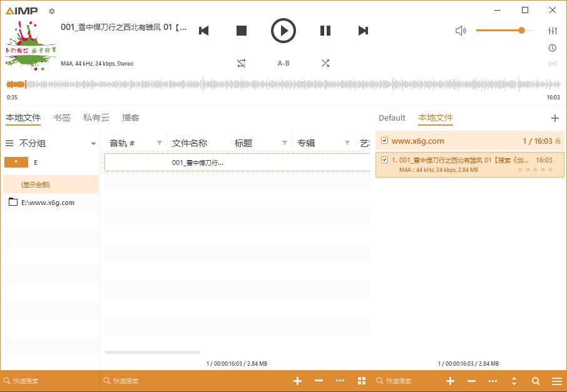Viewport: 567px width, 392px height.
Task: Uncheck the www.x6g.com playlist group checkbox
Action: pyautogui.click(x=384, y=141)
